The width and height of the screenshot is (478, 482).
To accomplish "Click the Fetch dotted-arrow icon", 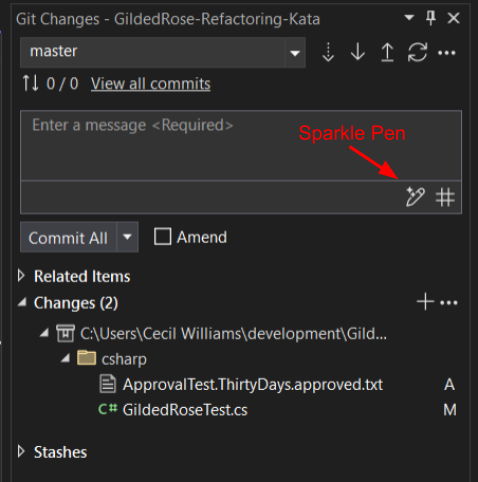I will (x=328, y=52).
